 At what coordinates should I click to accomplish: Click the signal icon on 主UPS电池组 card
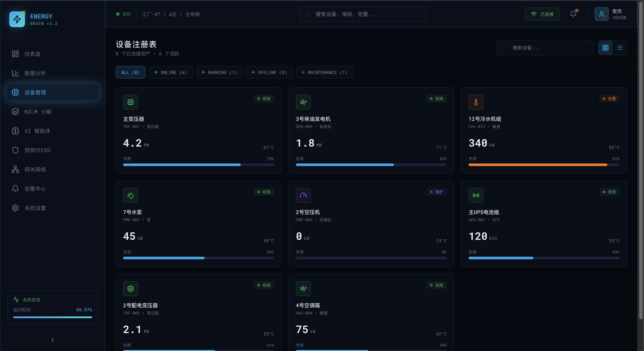[x=476, y=195]
